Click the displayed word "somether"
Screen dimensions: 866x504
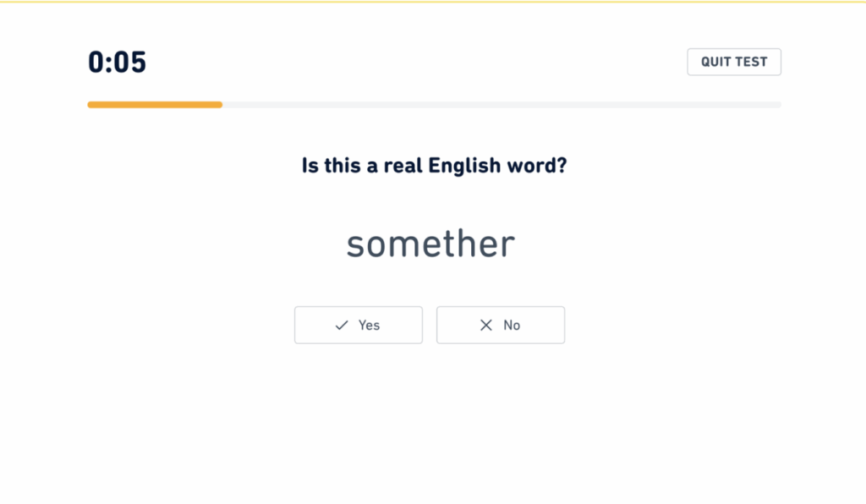pyautogui.click(x=430, y=244)
